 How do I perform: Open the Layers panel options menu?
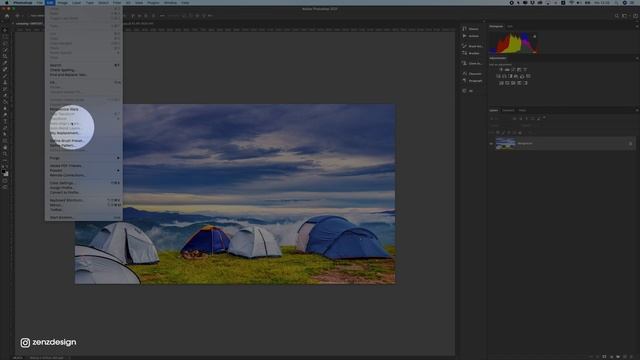[636, 110]
